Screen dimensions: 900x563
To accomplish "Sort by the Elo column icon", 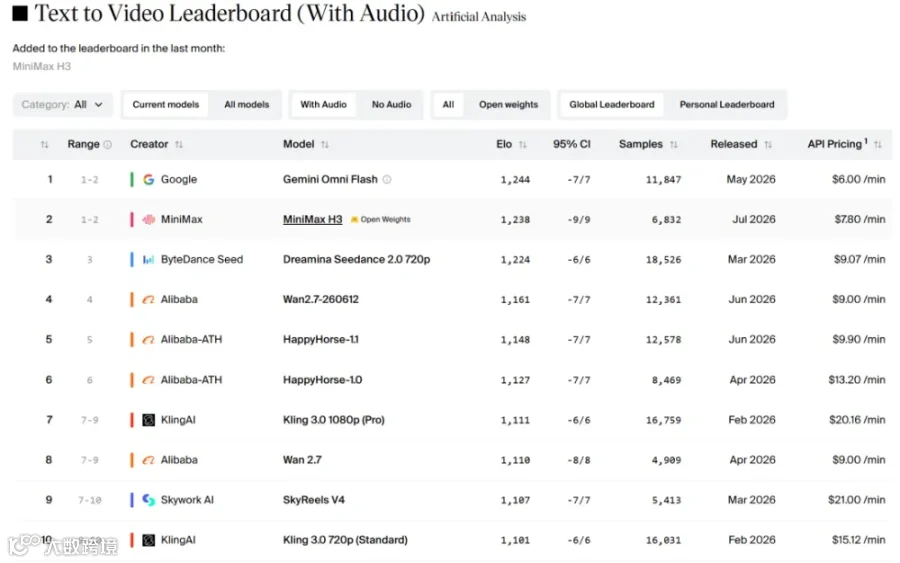I will [x=522, y=145].
